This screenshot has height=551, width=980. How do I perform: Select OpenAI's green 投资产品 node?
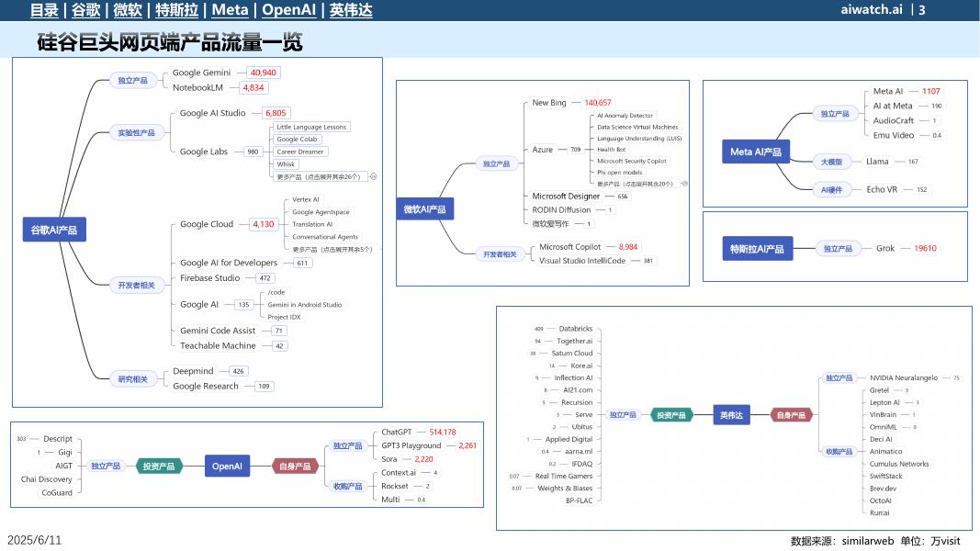159,466
